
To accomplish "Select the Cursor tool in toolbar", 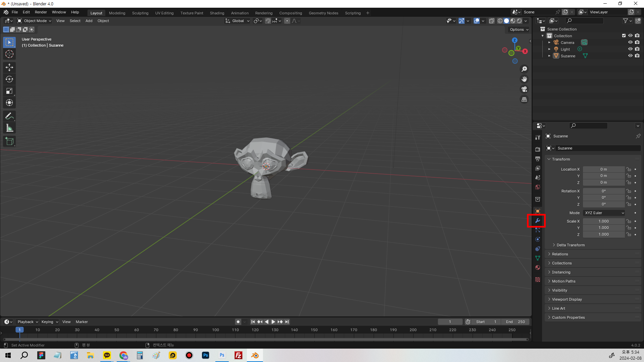I will [x=9, y=54].
